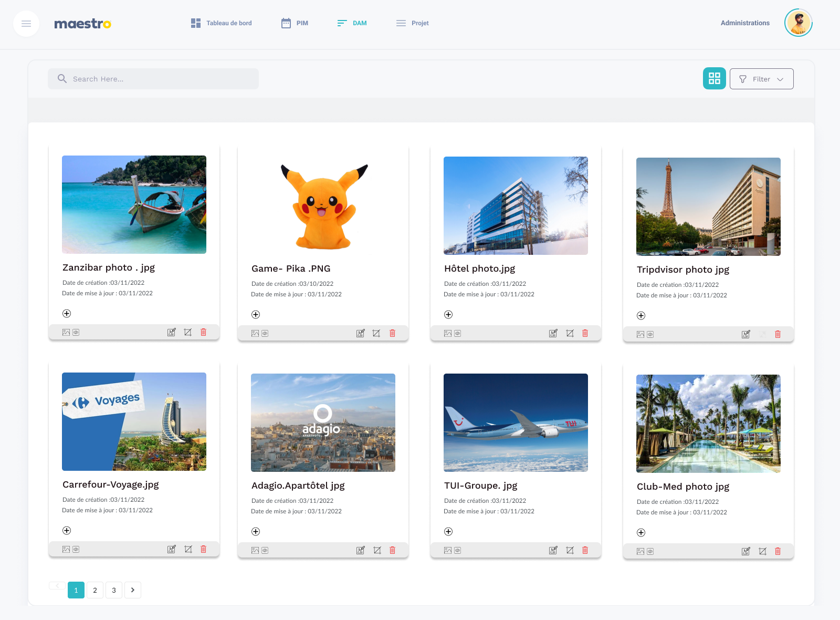This screenshot has width=840, height=620.
Task: Expand plus details on Hôtel photo
Action: click(x=448, y=314)
